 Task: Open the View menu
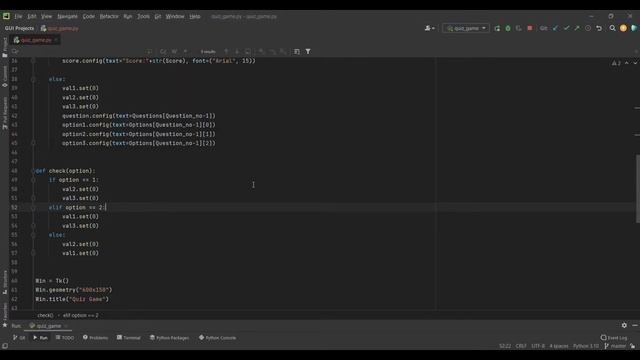coord(47,16)
